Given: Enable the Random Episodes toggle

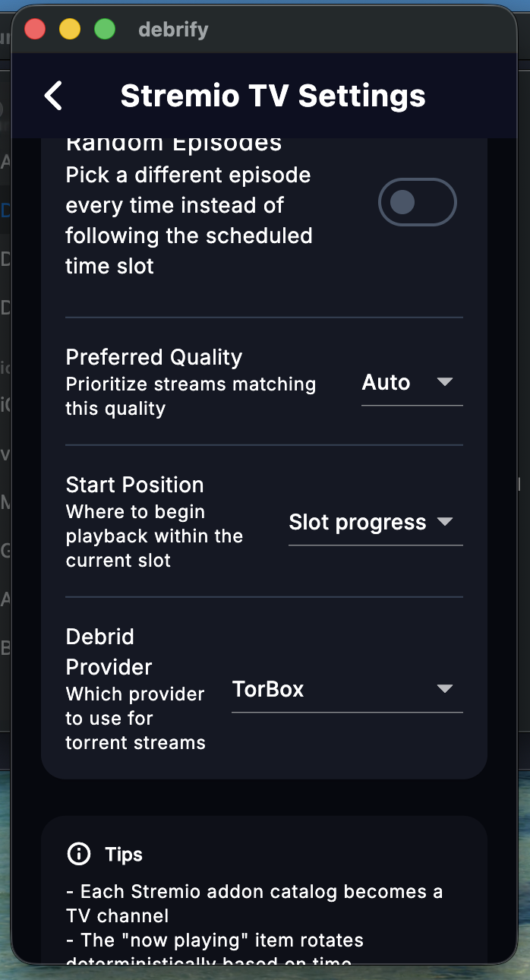Looking at the screenshot, I should tap(418, 202).
